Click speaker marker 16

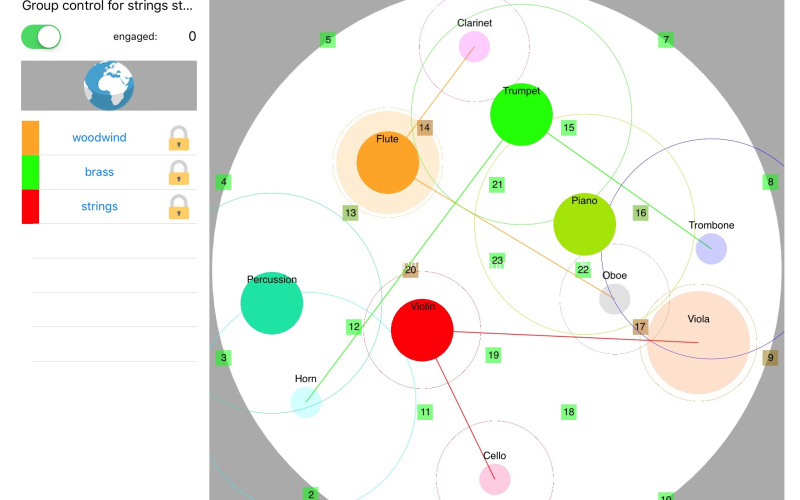pos(641,213)
